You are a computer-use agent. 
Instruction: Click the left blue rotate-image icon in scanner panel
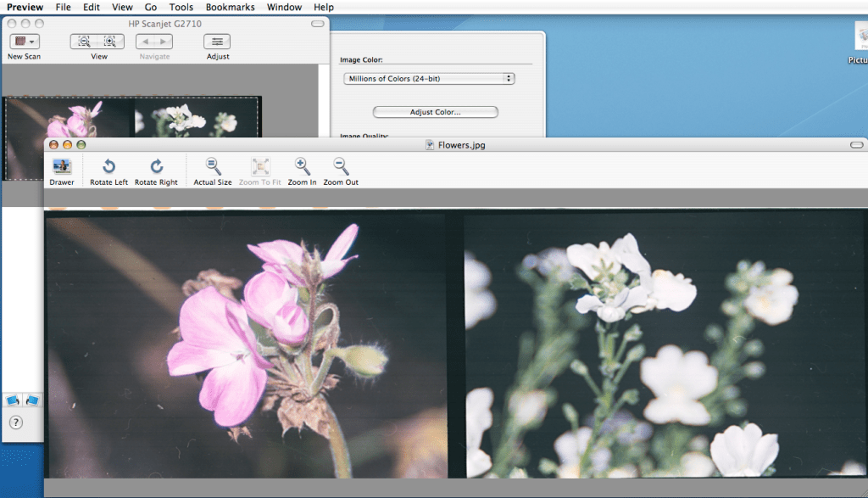[x=13, y=400]
